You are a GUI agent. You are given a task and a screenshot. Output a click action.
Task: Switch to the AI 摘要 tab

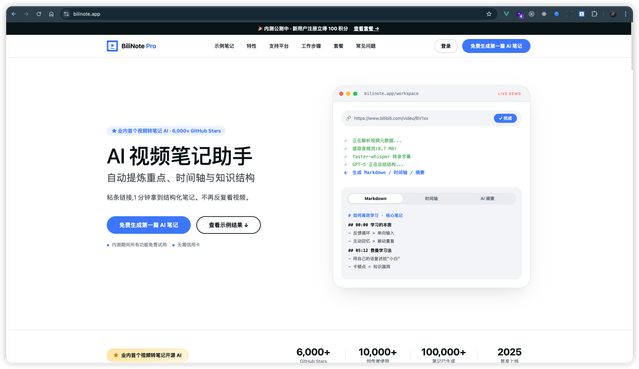pyautogui.click(x=487, y=199)
